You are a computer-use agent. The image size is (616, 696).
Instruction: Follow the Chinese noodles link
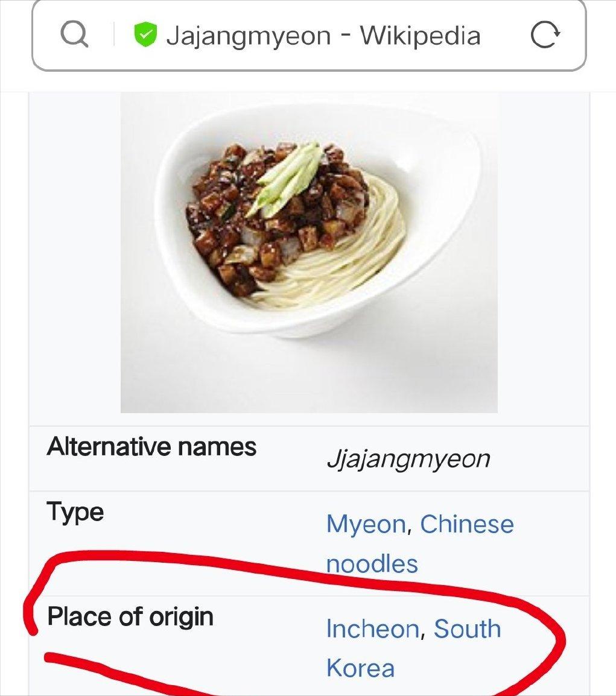pos(420,544)
